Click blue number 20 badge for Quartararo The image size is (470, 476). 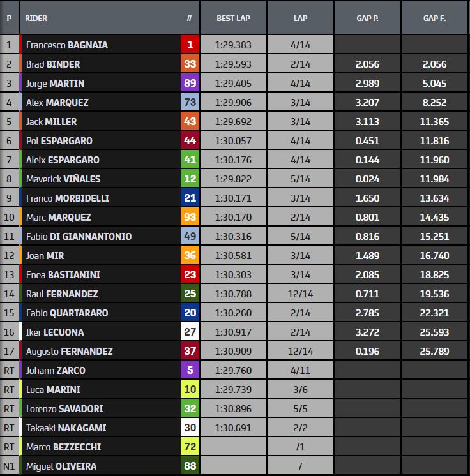pyautogui.click(x=190, y=313)
